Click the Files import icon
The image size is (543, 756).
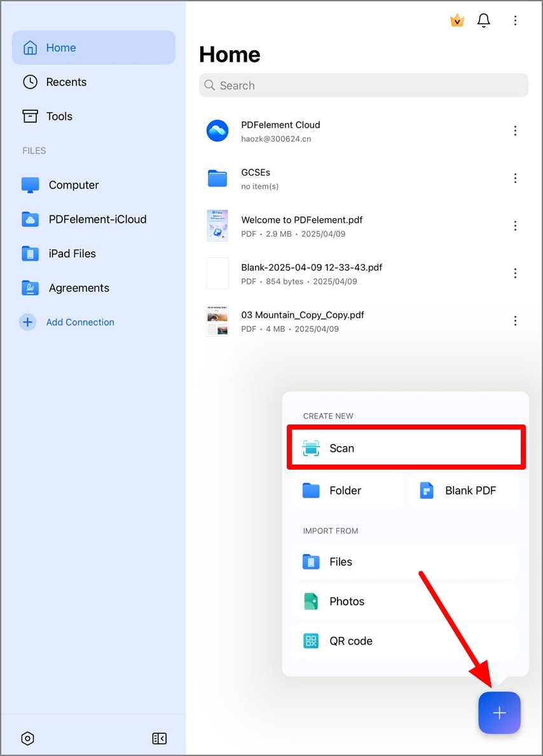coord(311,562)
